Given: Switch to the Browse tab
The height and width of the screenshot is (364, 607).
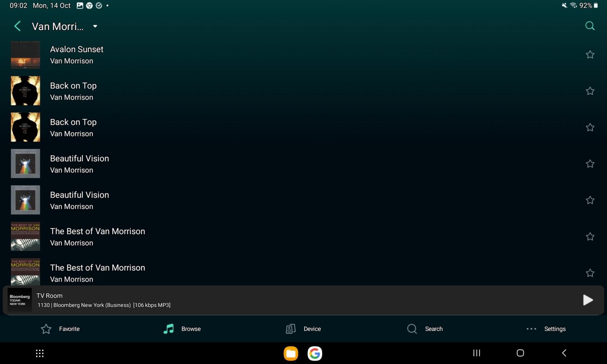Looking at the screenshot, I should point(182,329).
